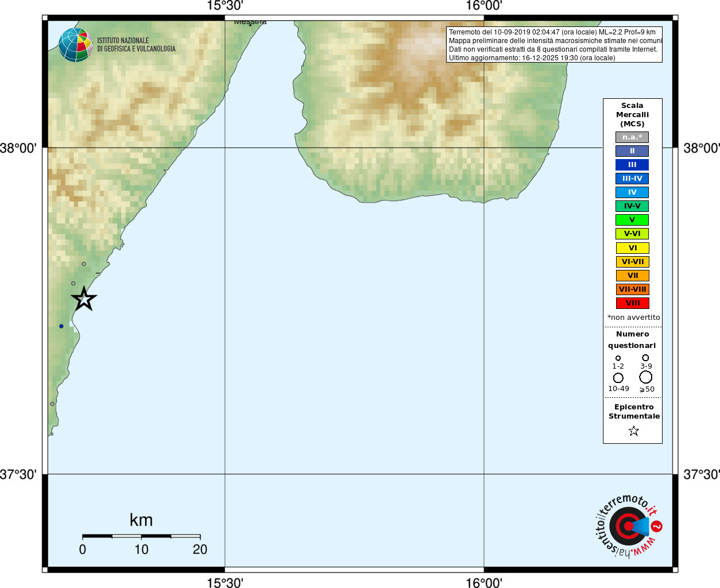The width and height of the screenshot is (720, 588).
Task: Click the '*non avvertito' legend note
Action: [633, 318]
